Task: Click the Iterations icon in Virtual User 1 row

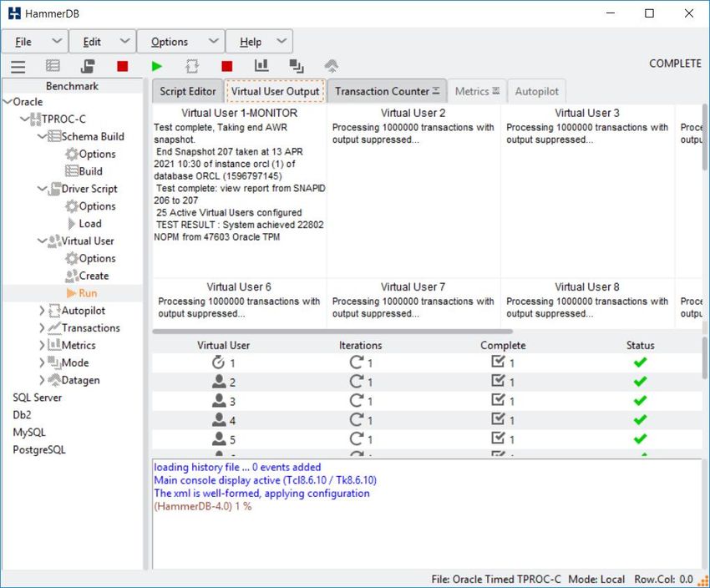Action: [357, 362]
